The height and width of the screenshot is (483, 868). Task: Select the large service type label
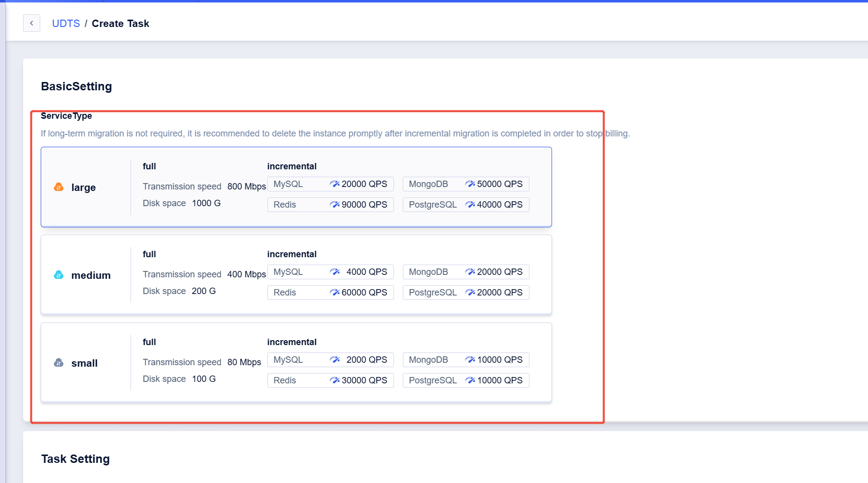click(x=83, y=188)
